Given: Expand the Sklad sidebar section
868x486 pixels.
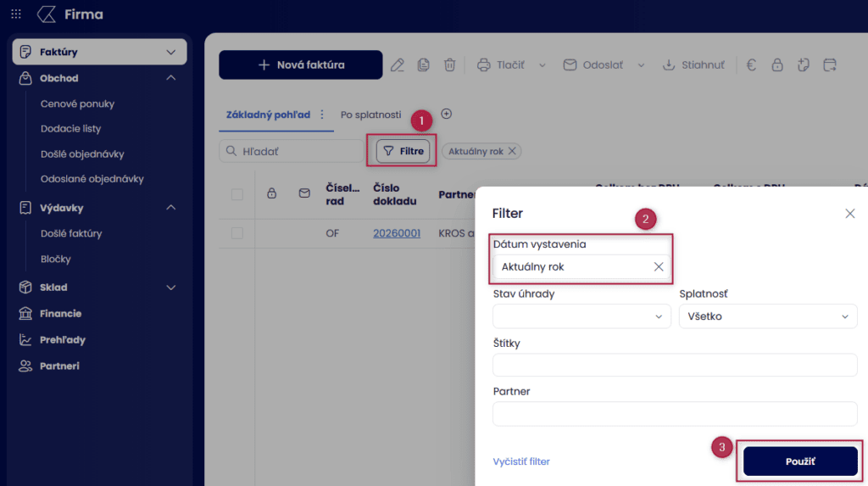Looking at the screenshot, I should 170,288.
